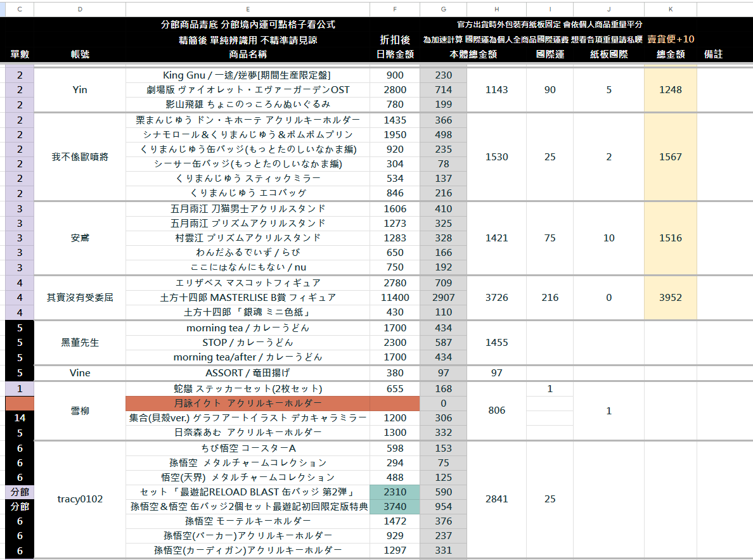The width and height of the screenshot is (753, 560).
Task: Click the 村雲江 プリズムアクリルスタンド cell
Action: pyautogui.click(x=248, y=238)
